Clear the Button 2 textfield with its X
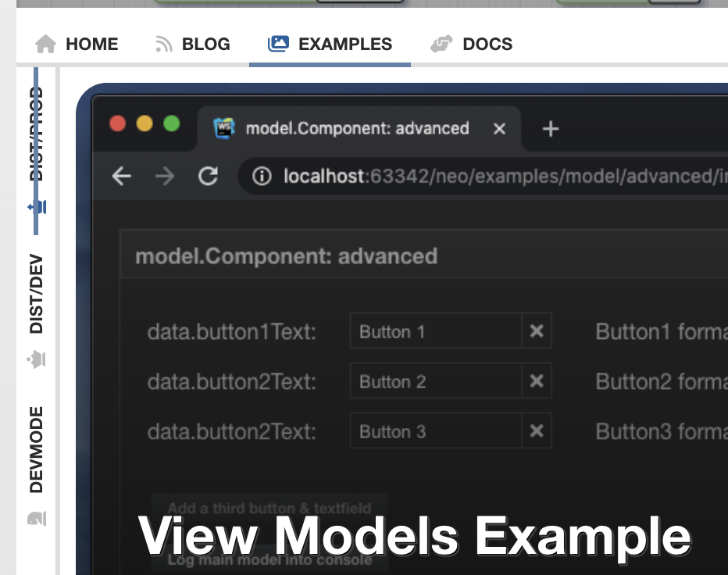Viewport: 728px width, 575px height. click(537, 380)
